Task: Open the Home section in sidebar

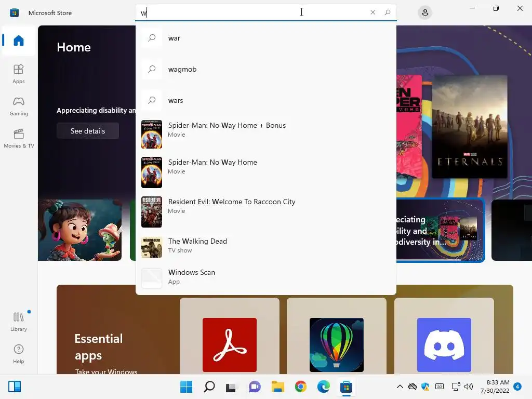Action: 19,41
